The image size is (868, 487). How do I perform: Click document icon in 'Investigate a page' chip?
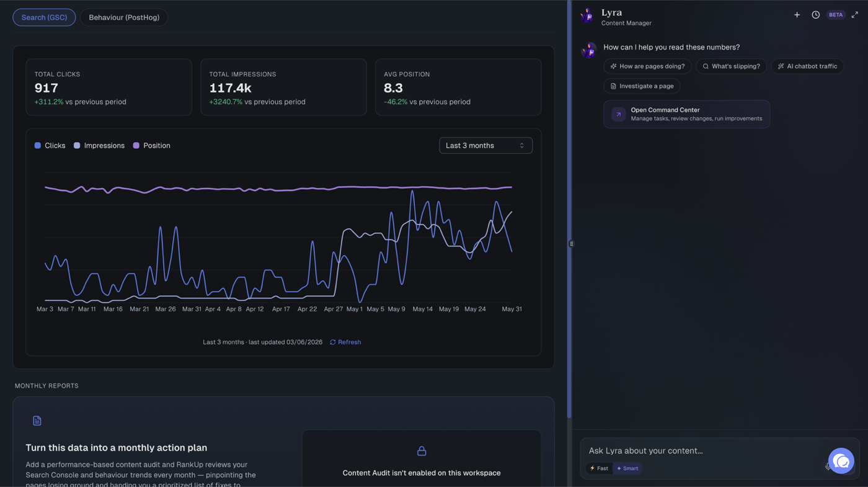pos(613,86)
